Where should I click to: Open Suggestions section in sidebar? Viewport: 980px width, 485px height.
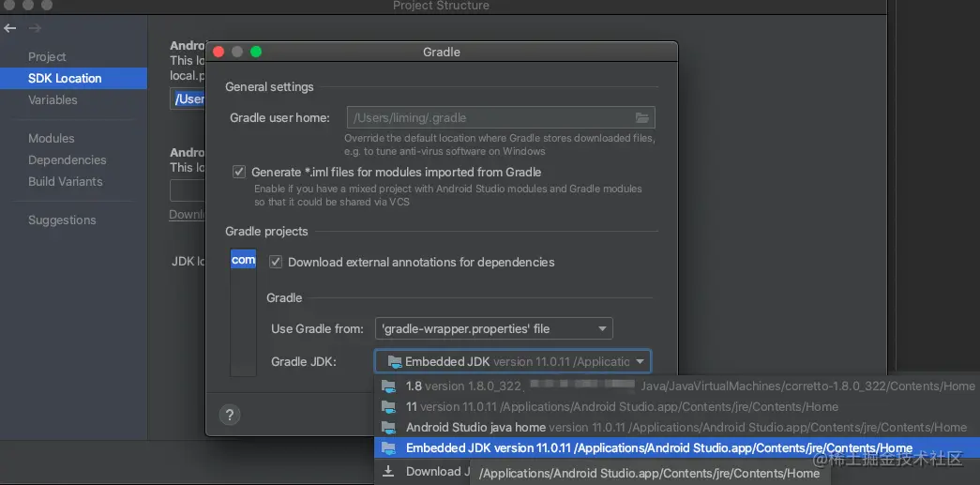(62, 220)
